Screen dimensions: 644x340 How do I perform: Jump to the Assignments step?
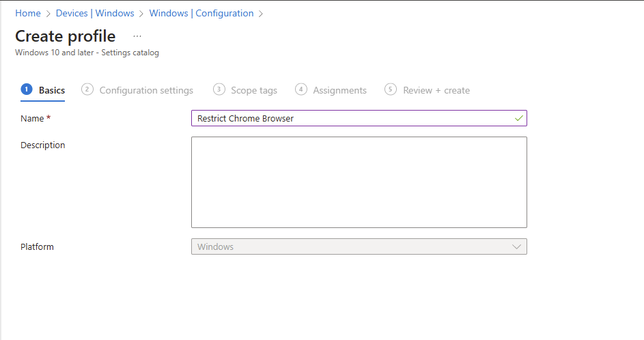coord(339,90)
